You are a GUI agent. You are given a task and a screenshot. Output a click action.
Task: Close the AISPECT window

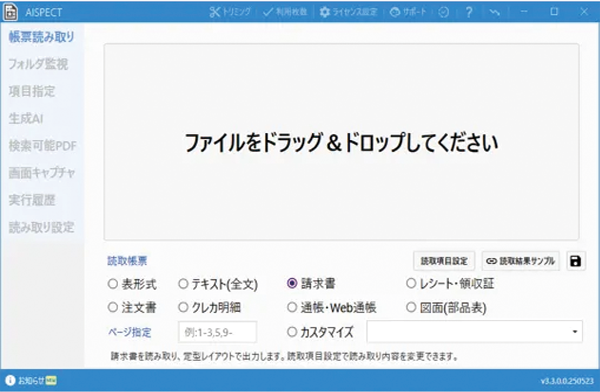pyautogui.click(x=584, y=12)
